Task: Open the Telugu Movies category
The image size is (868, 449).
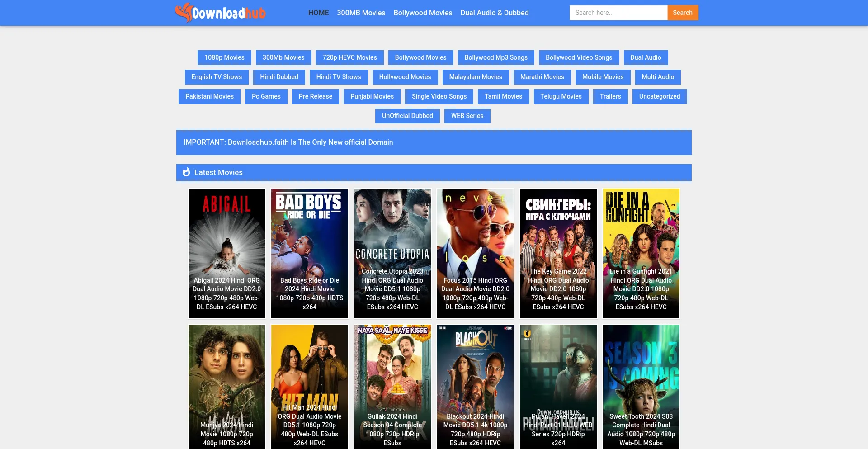Action: click(x=561, y=96)
